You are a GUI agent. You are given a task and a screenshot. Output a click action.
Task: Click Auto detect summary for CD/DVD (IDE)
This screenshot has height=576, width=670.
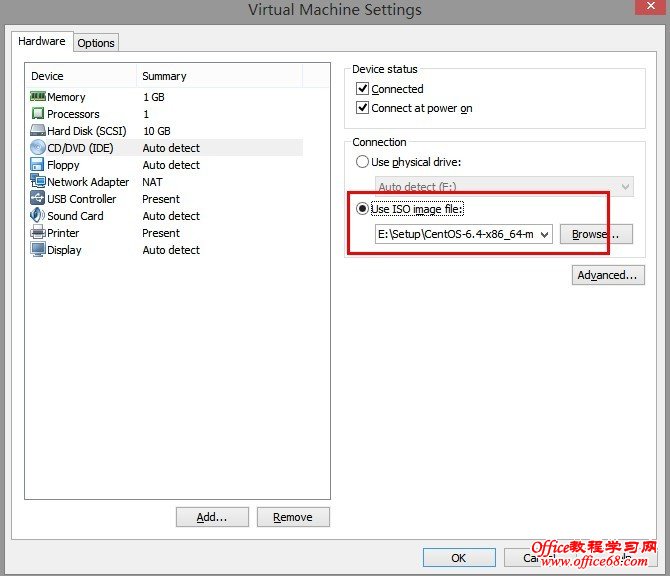click(171, 148)
